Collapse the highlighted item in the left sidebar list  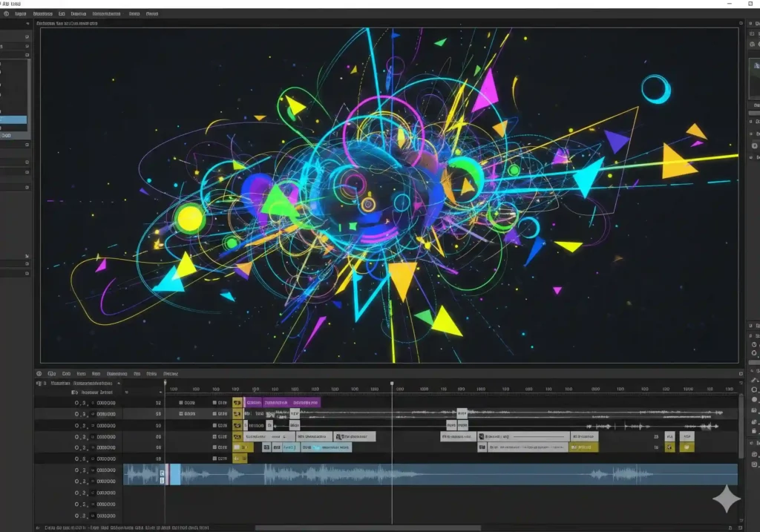13,119
